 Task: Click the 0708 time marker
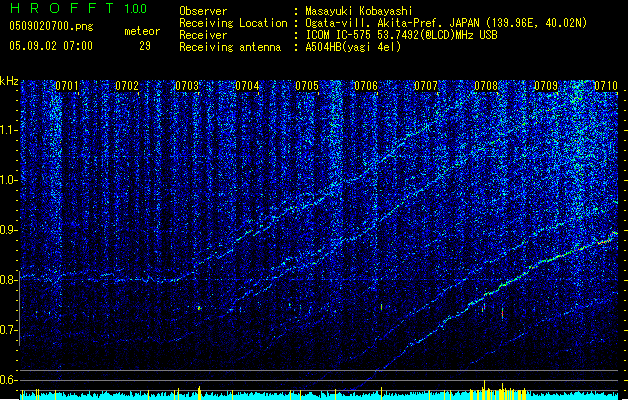point(486,86)
